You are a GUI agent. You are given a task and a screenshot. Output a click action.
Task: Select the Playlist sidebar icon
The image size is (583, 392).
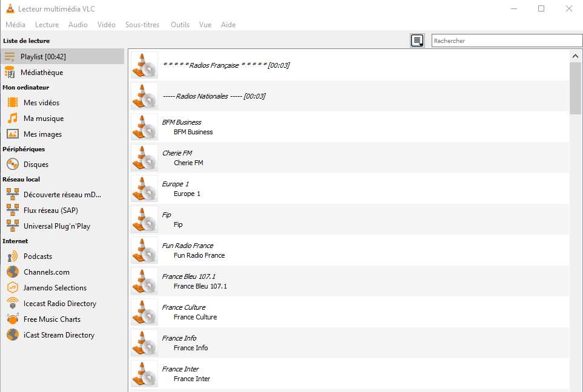tap(10, 57)
